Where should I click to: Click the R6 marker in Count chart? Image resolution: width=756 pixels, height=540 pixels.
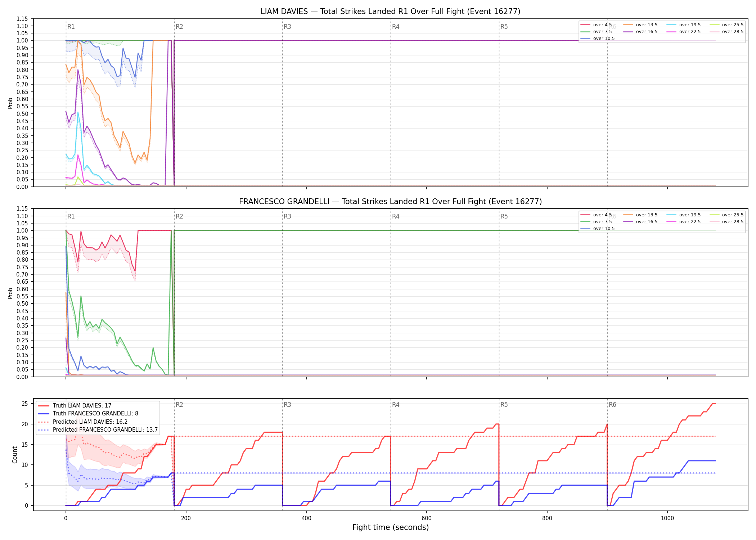coord(612,405)
